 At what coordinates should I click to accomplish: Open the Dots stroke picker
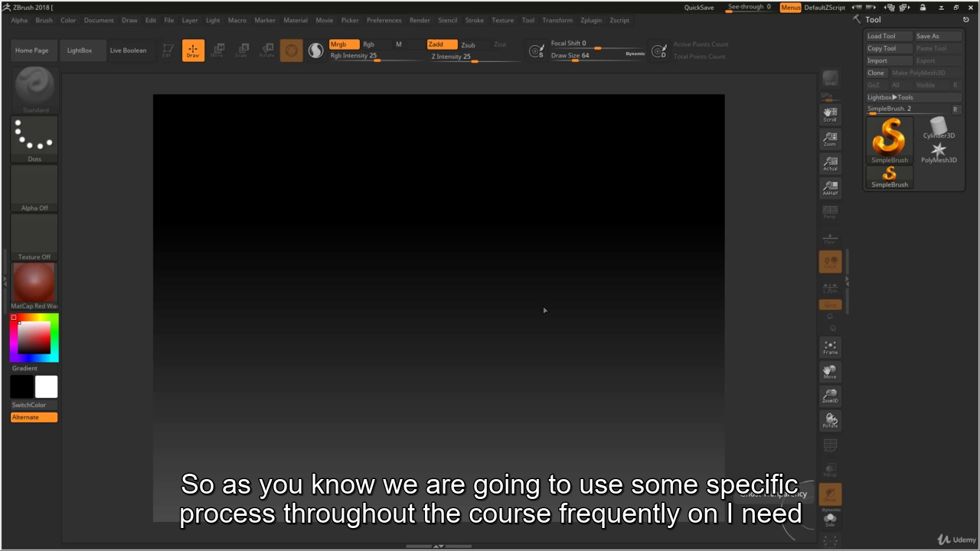tap(34, 139)
